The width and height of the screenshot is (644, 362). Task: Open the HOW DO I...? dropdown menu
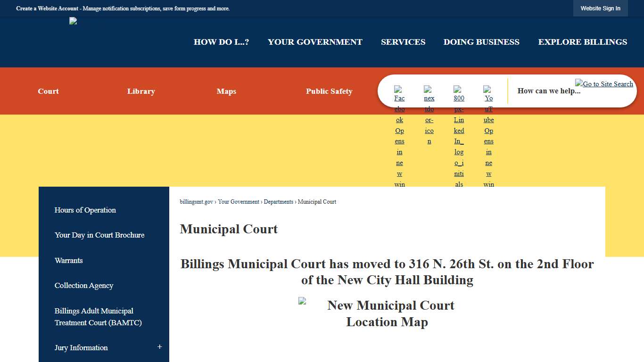(221, 42)
